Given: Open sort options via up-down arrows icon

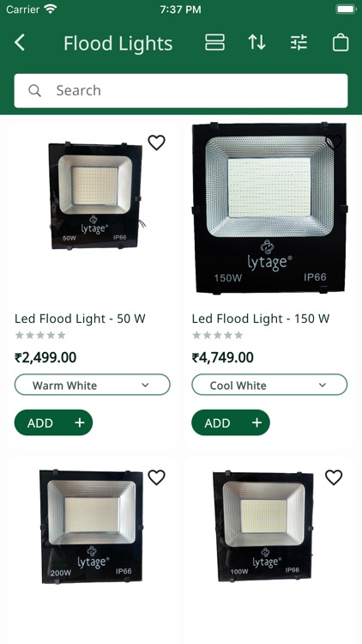Looking at the screenshot, I should [257, 42].
